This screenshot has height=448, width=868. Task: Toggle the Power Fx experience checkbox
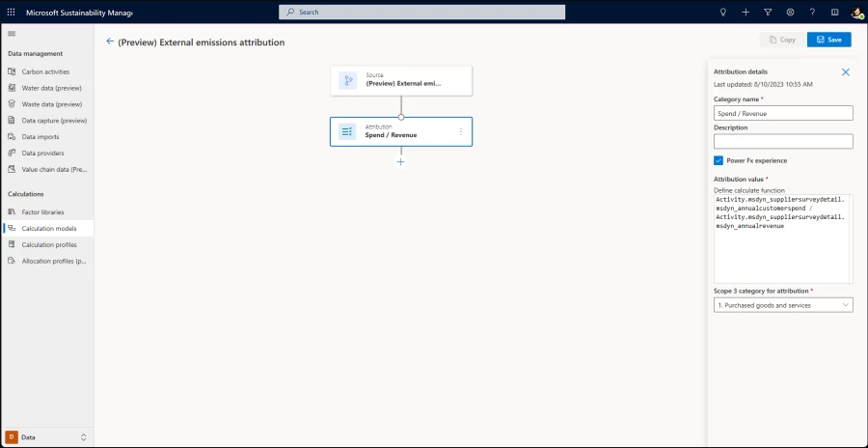click(x=719, y=160)
